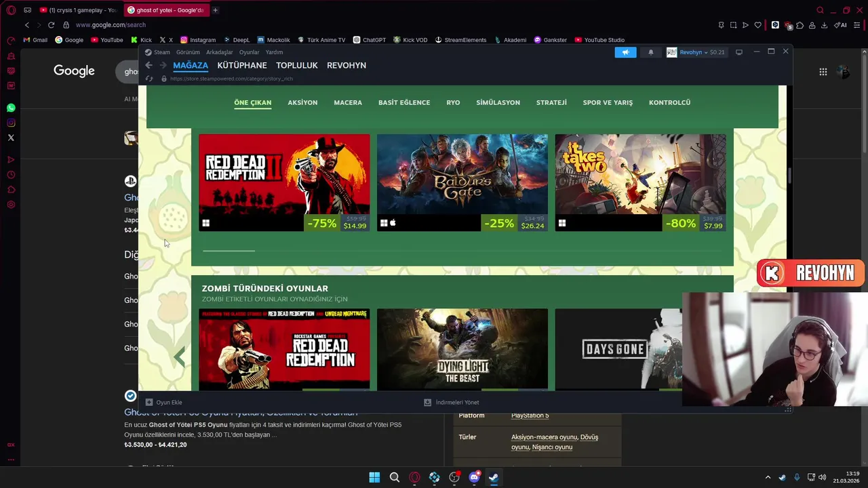This screenshot has height=488, width=868.
Task: Open Opera extensions puzzle icon
Action: (x=800, y=25)
